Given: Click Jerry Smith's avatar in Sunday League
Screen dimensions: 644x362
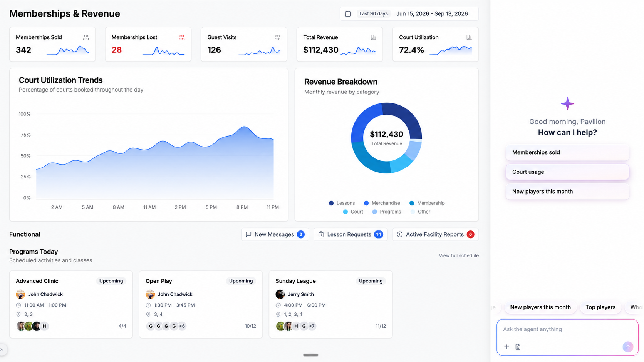Looking at the screenshot, I should [280, 294].
